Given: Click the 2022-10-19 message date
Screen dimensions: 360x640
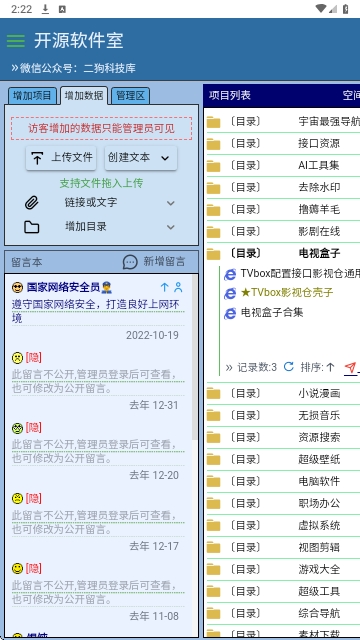Looking at the screenshot, I should click(152, 336).
